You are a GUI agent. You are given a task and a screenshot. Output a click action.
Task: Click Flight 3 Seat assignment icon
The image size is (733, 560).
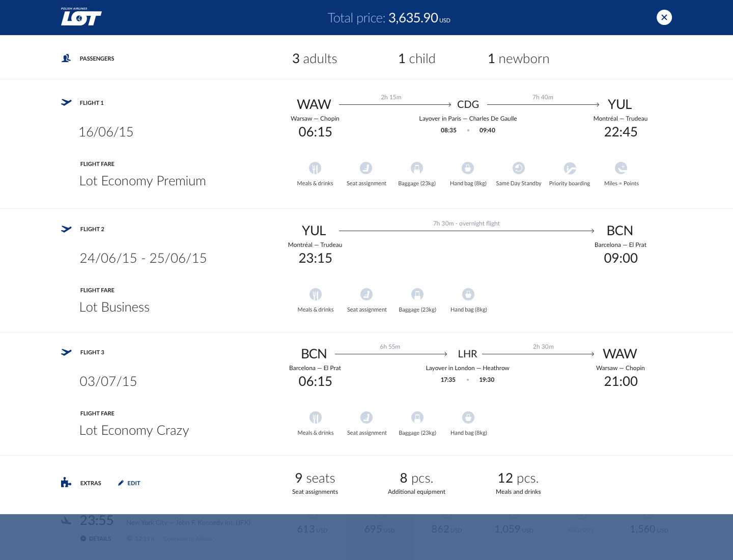coord(366,417)
